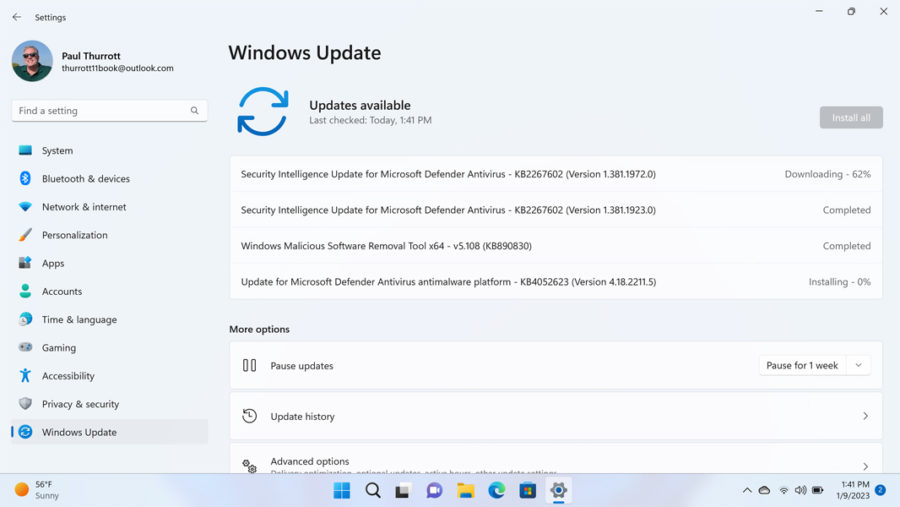The width and height of the screenshot is (900, 507).
Task: Click the Bluetooth icon in the sidebar
Action: tap(25, 179)
